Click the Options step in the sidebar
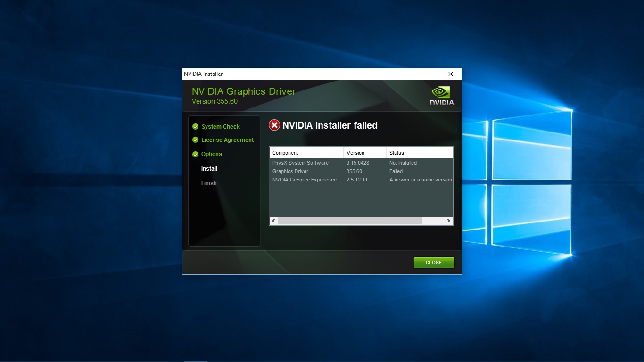The height and width of the screenshot is (362, 644). 212,154
